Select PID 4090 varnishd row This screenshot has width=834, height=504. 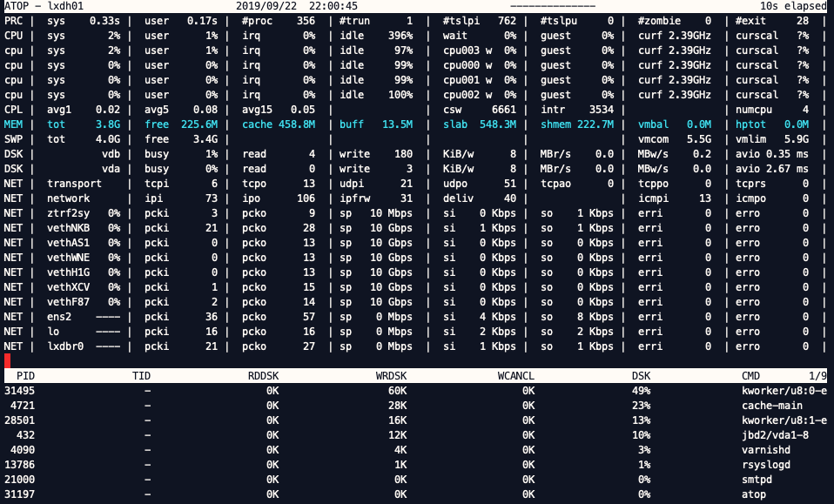click(415, 450)
